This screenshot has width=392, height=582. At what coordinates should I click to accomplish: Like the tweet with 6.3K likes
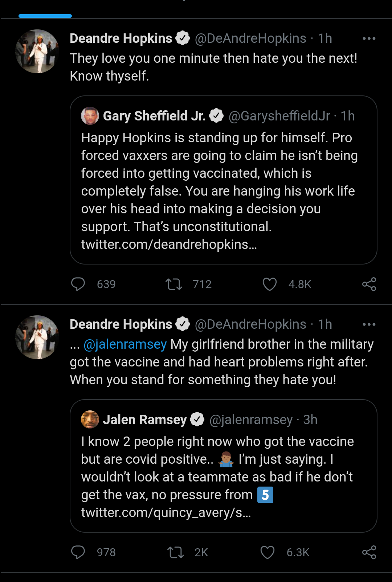click(x=268, y=552)
